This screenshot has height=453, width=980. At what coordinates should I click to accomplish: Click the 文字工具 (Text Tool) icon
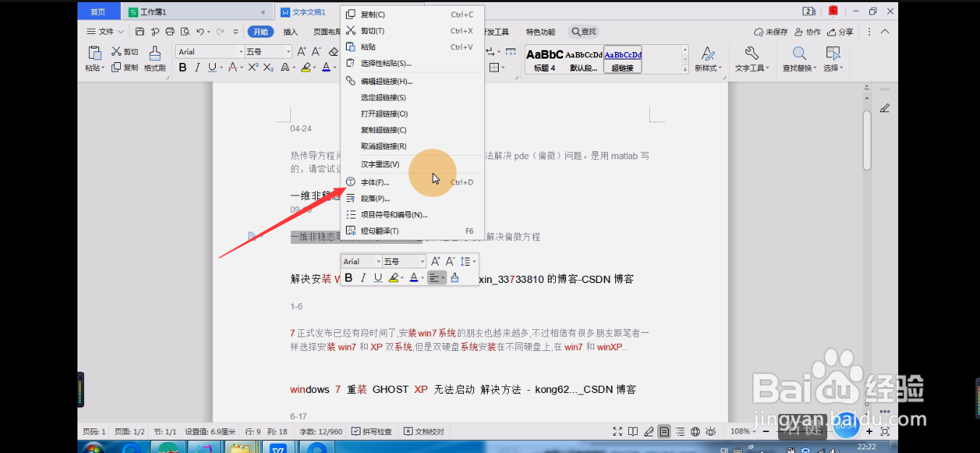pos(751,54)
